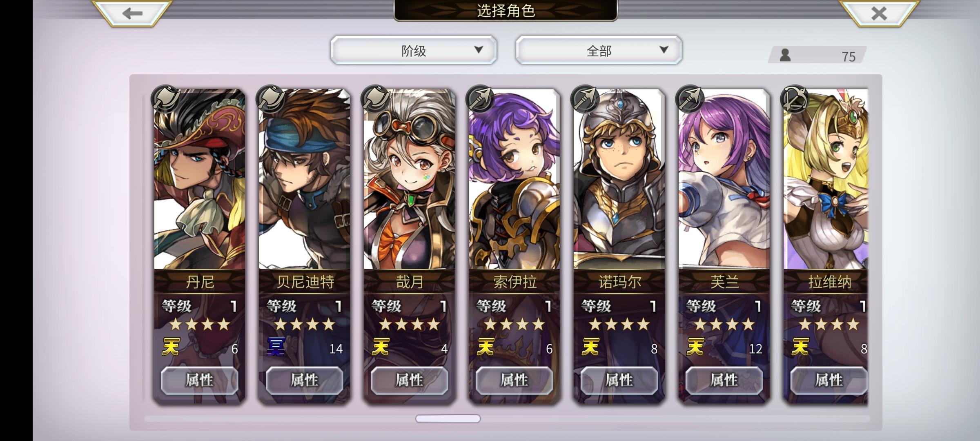This screenshot has width=980, height=441.
Task: Select the 哉月 character portrait
Action: point(410,180)
